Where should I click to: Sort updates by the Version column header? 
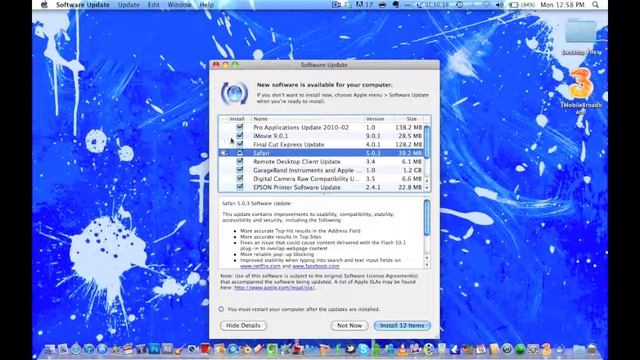[x=378, y=119]
